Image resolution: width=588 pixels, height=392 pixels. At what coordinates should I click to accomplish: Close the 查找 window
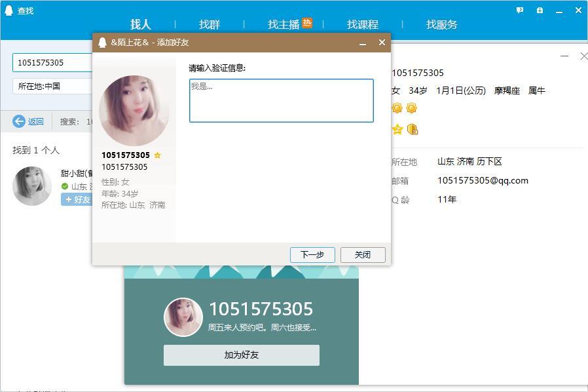click(578, 10)
